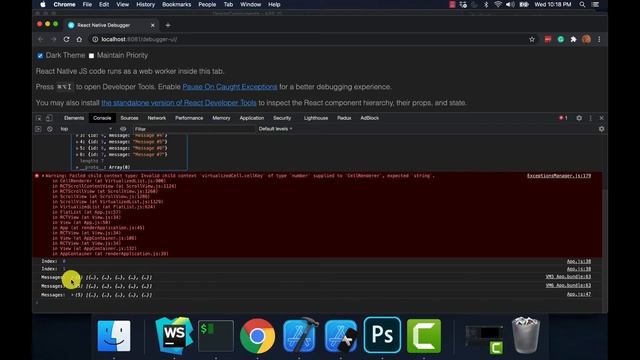Open the Bookmarks menu in the menu bar
640x360 pixels.
click(x=176, y=4)
